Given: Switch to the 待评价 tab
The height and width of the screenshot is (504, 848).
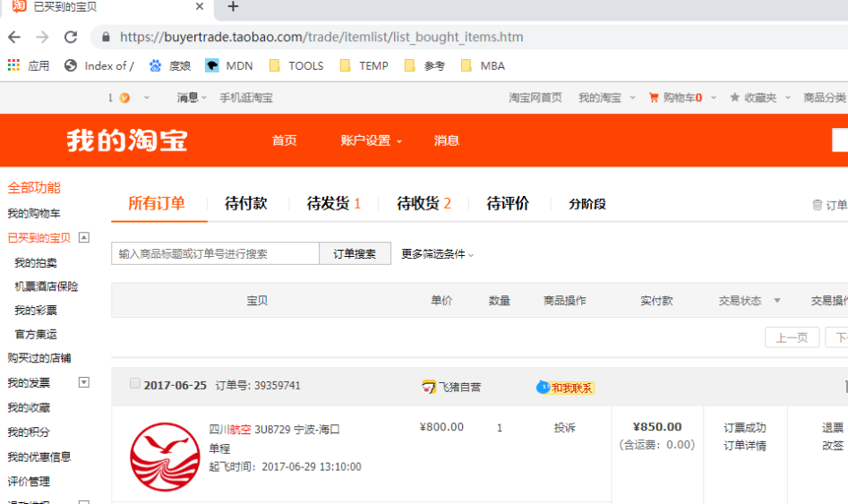Looking at the screenshot, I should tap(508, 203).
